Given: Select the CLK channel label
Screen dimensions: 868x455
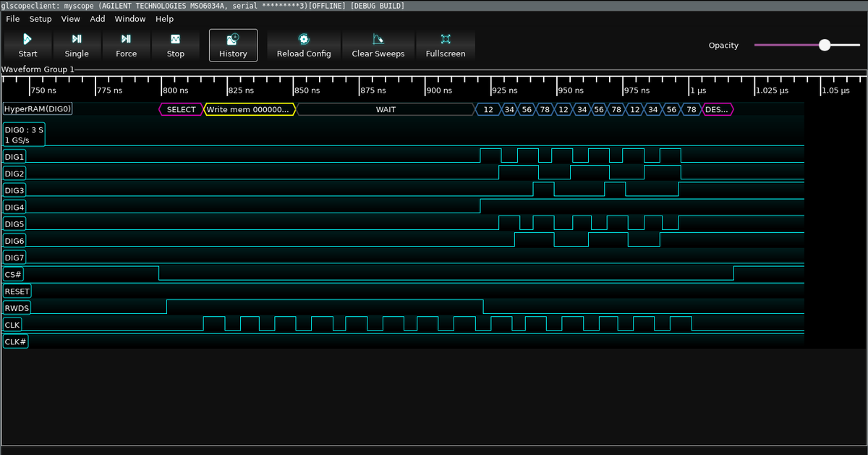Looking at the screenshot, I should [x=13, y=325].
